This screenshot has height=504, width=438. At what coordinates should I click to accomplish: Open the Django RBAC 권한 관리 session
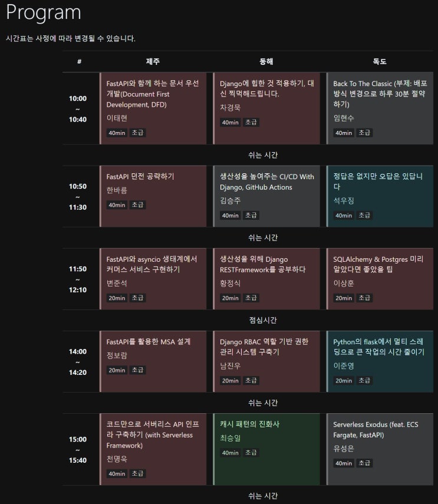click(x=264, y=347)
